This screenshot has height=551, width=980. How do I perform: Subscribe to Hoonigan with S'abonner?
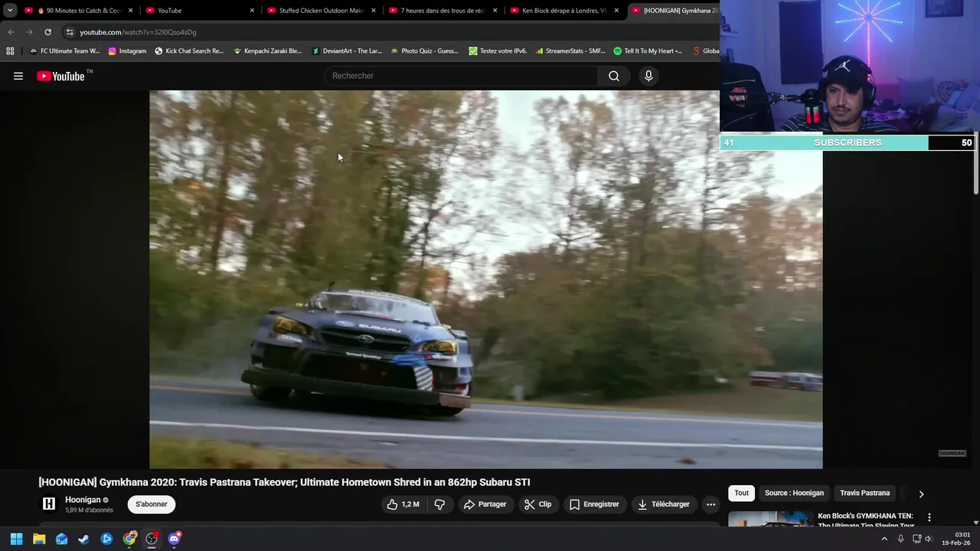(152, 504)
